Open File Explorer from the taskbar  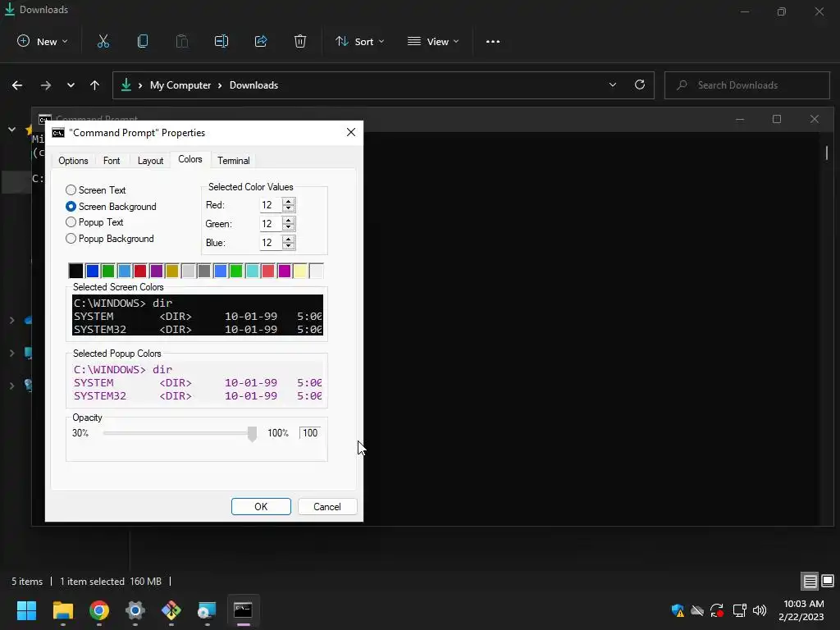pyautogui.click(x=62, y=610)
